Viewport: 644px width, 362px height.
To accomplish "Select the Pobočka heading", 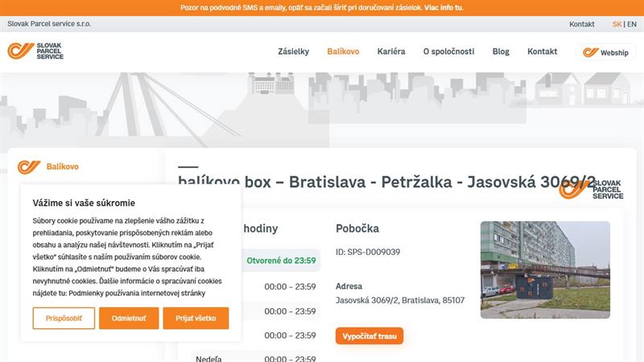I will 357,228.
